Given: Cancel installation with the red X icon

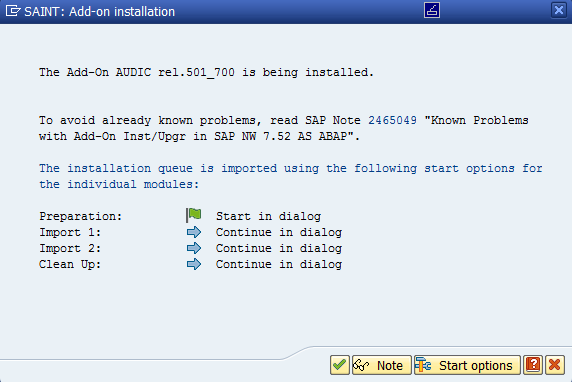Looking at the screenshot, I should [x=555, y=365].
